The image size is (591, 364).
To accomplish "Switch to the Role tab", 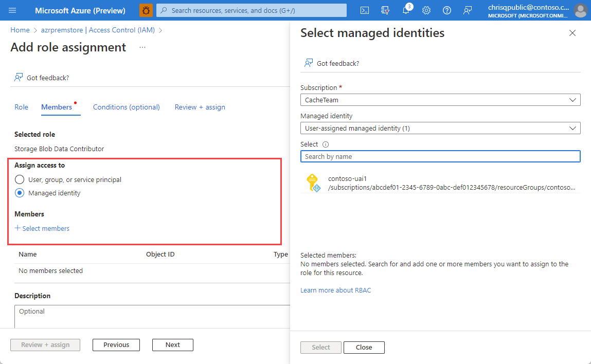I will pyautogui.click(x=22, y=107).
